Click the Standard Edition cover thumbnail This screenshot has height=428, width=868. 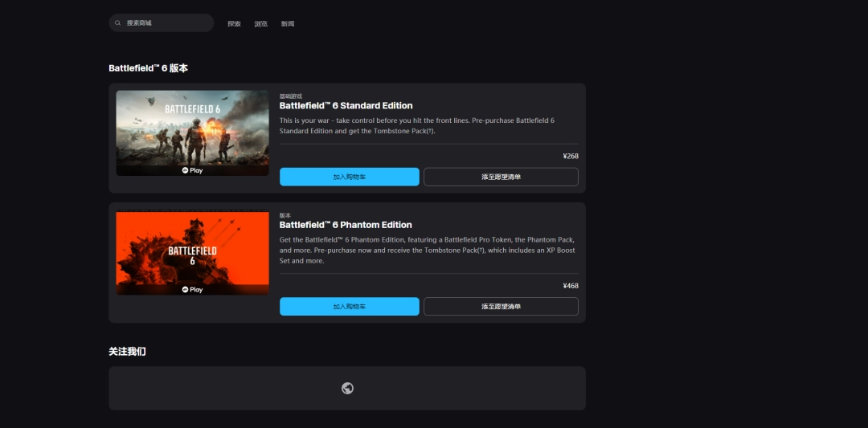(192, 128)
